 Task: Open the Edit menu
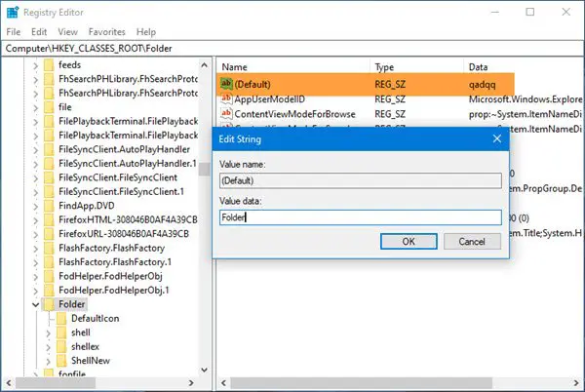(x=39, y=32)
